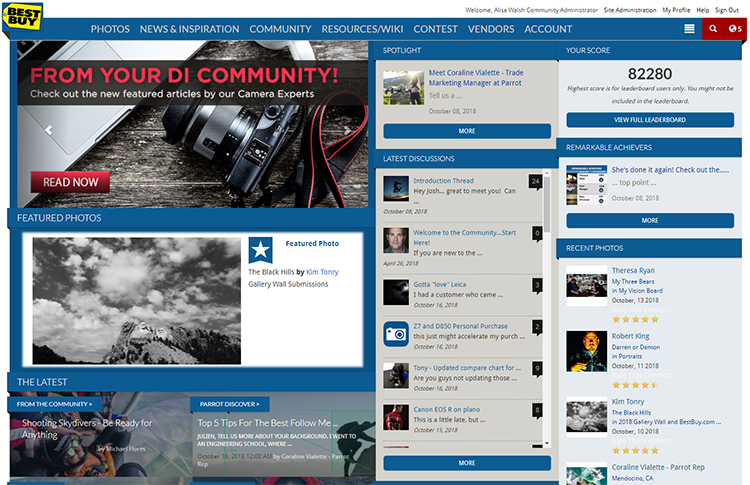Viewport: 750px width, 485px height.
Task: Click My Three Bears photo thumbnail
Action: (586, 286)
